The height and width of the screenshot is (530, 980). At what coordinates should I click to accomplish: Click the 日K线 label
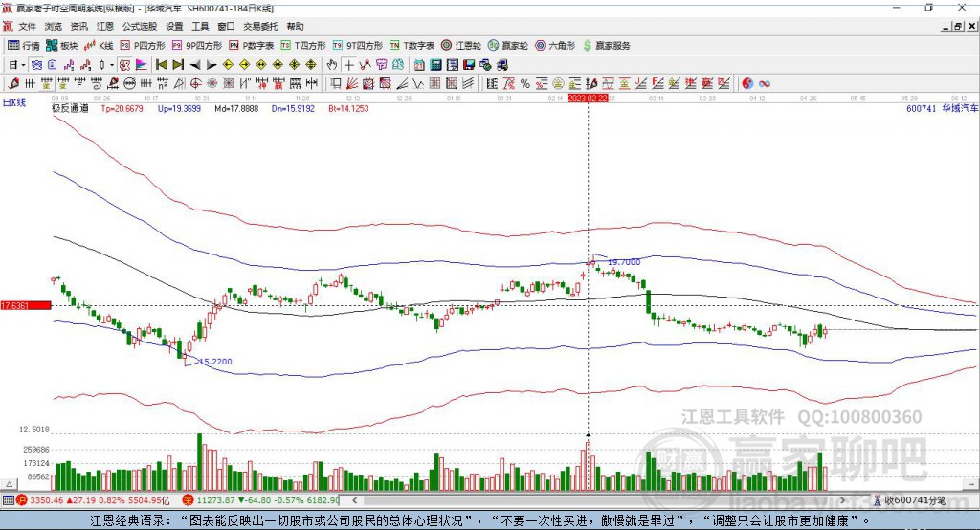point(13,102)
